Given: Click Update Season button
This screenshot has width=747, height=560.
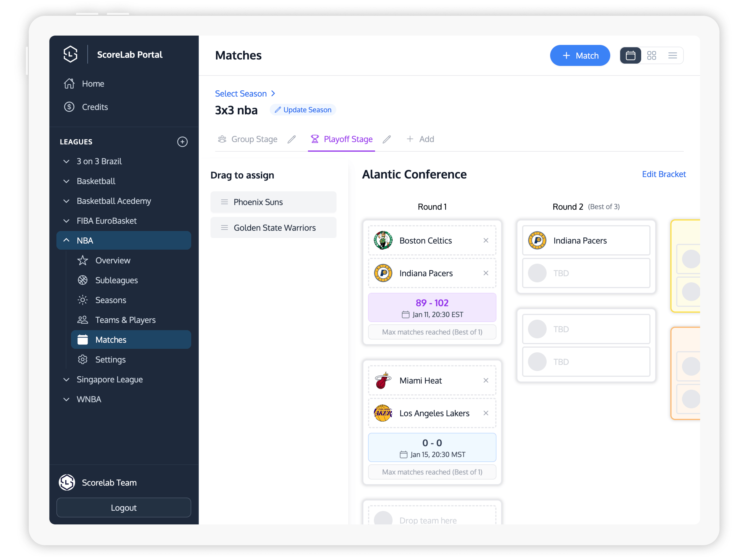Looking at the screenshot, I should [303, 110].
